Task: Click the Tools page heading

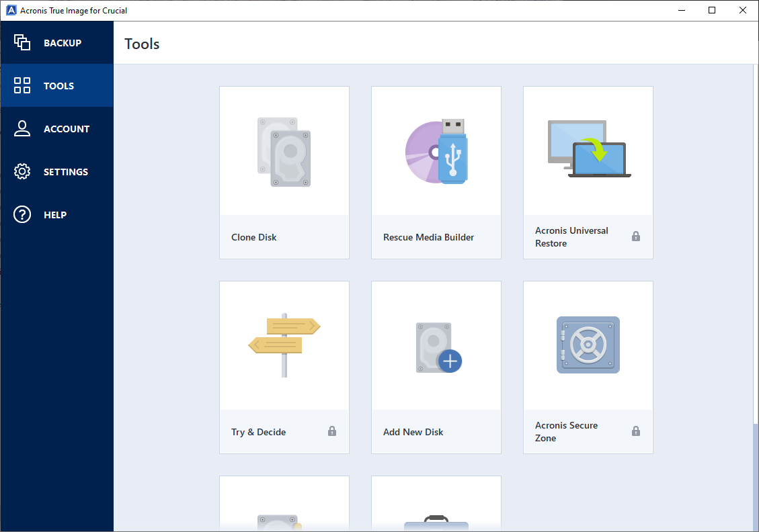Action: (x=142, y=44)
